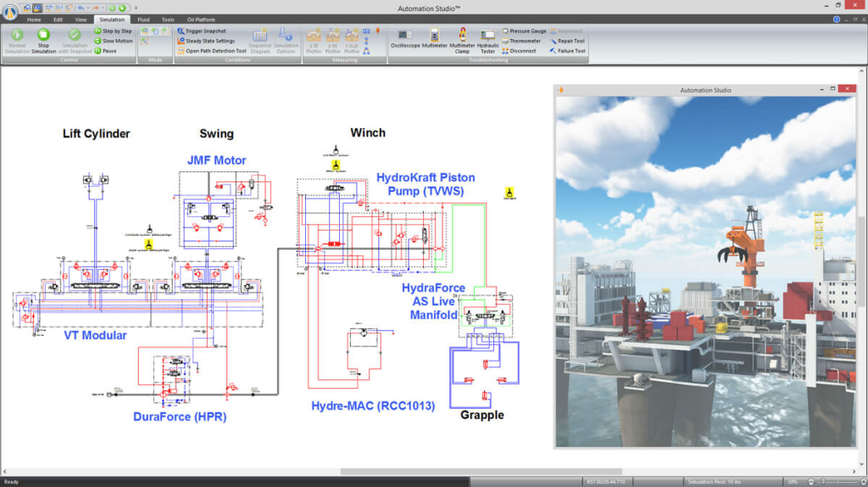Select the Multimeter instrument

(x=435, y=39)
